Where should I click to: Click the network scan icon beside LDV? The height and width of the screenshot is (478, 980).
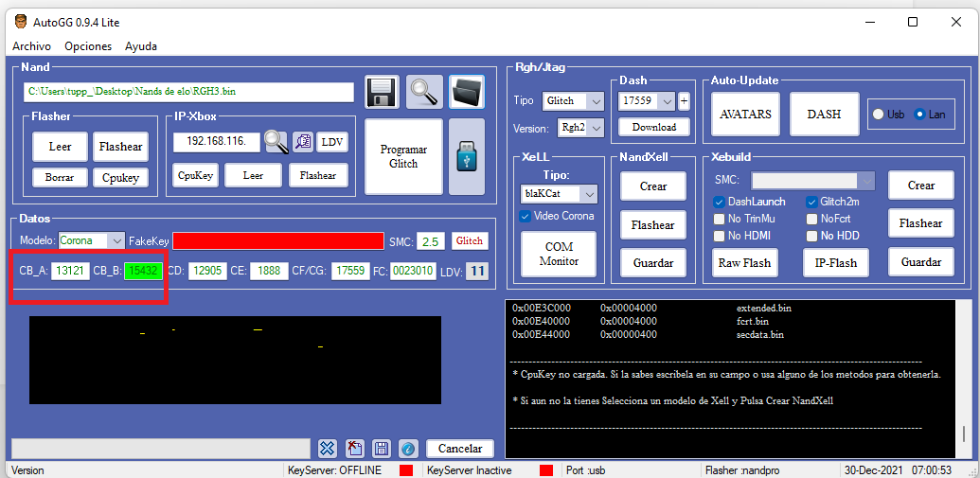pyautogui.click(x=302, y=142)
